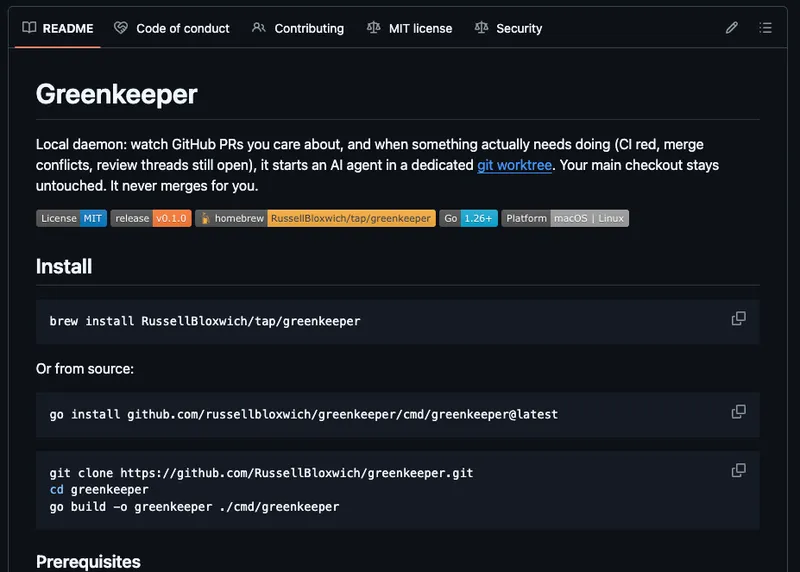800x572 pixels.
Task: Copy the go install command
Action: coord(738,412)
